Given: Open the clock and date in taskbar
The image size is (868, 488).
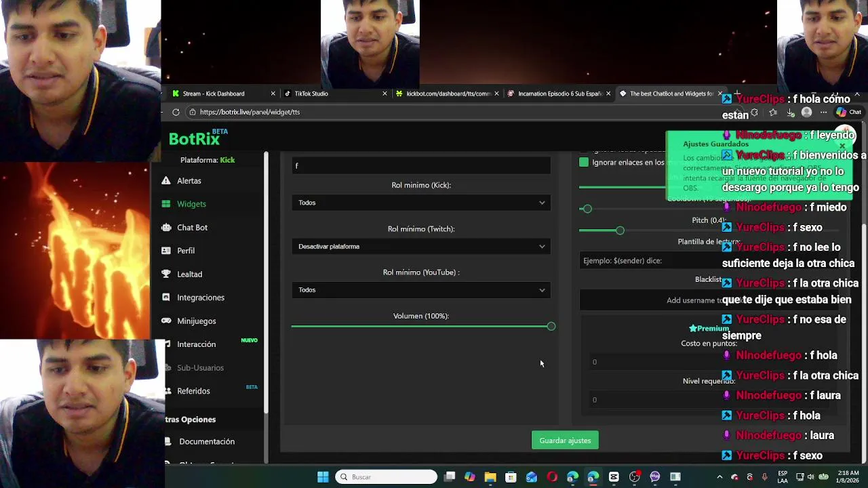Looking at the screenshot, I should click(848, 477).
